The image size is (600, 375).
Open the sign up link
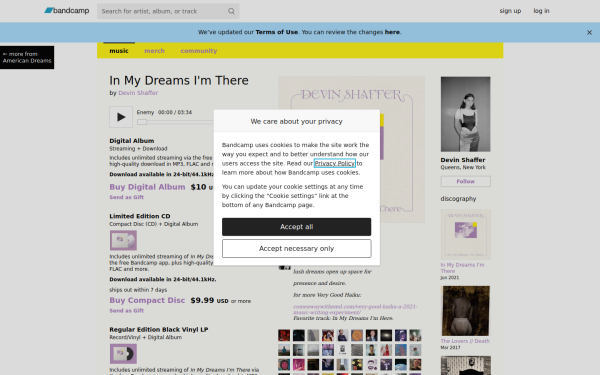(510, 11)
